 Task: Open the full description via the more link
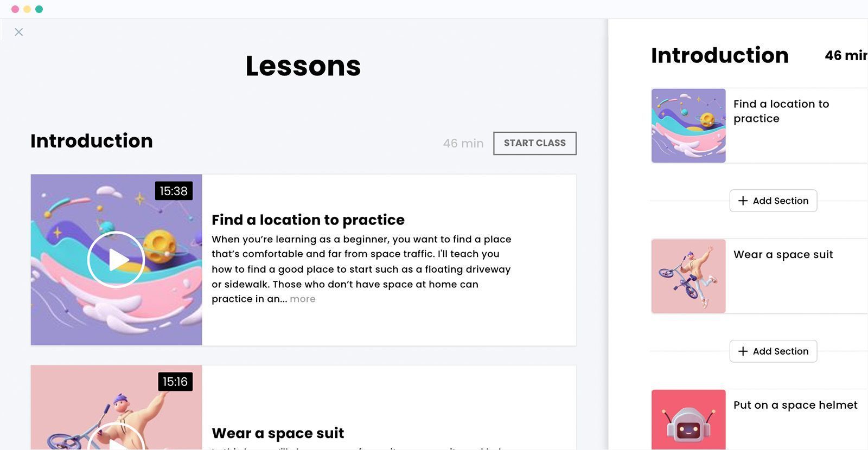[303, 299]
